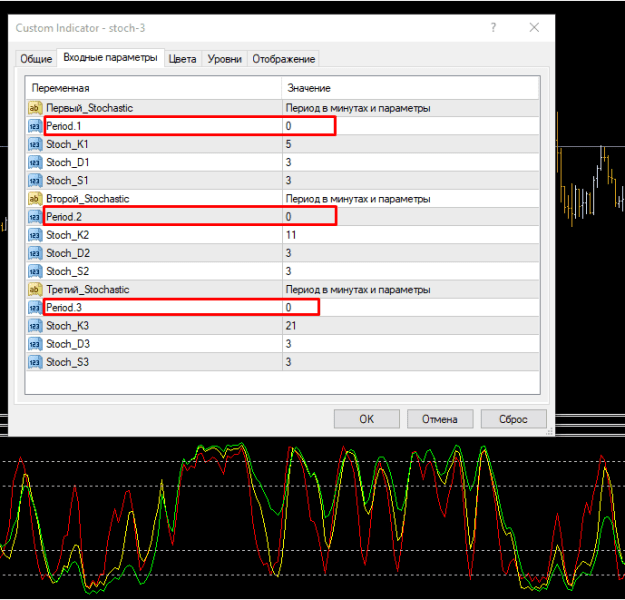This screenshot has height=600, width=625.
Task: Click the string icon beside Первый_Stochastic
Action: tap(35, 108)
